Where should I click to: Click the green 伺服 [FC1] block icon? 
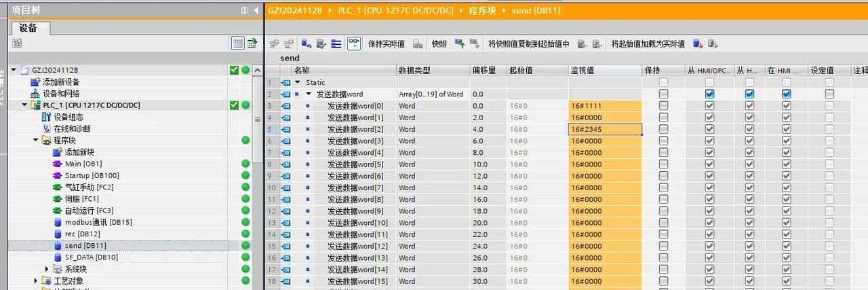(58, 199)
